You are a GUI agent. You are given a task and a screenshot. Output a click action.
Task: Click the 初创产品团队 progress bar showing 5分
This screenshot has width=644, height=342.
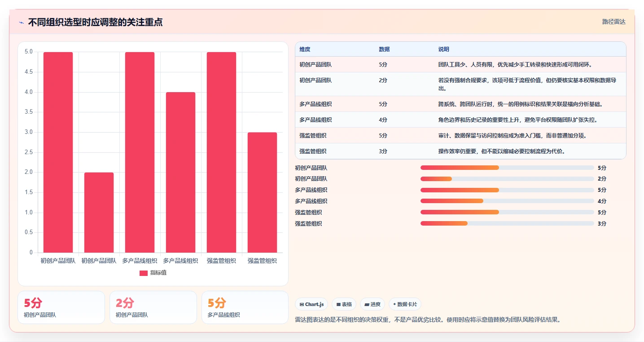(x=507, y=168)
